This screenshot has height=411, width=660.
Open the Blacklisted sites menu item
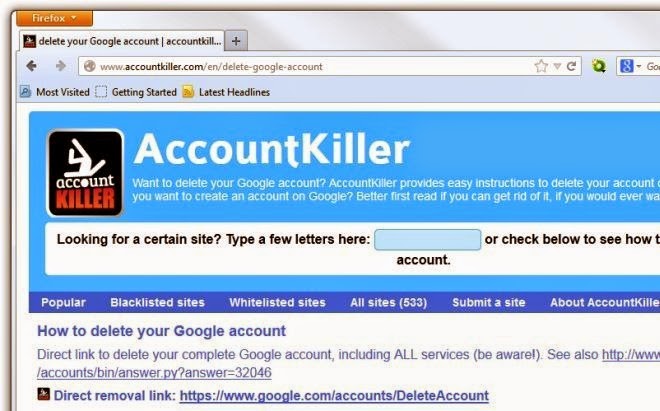pos(157,302)
